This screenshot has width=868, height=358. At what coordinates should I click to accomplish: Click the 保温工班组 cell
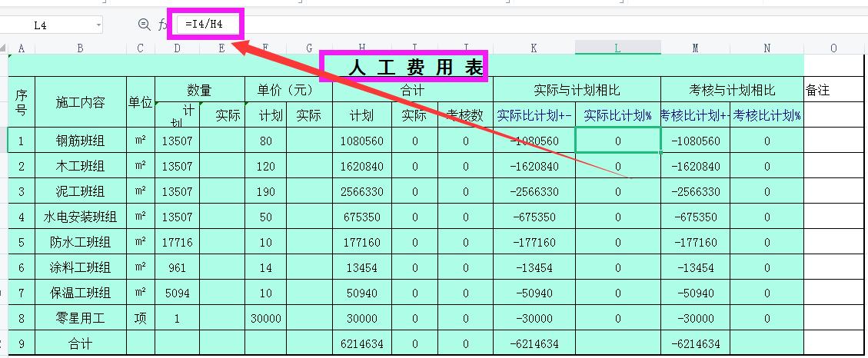pos(80,293)
